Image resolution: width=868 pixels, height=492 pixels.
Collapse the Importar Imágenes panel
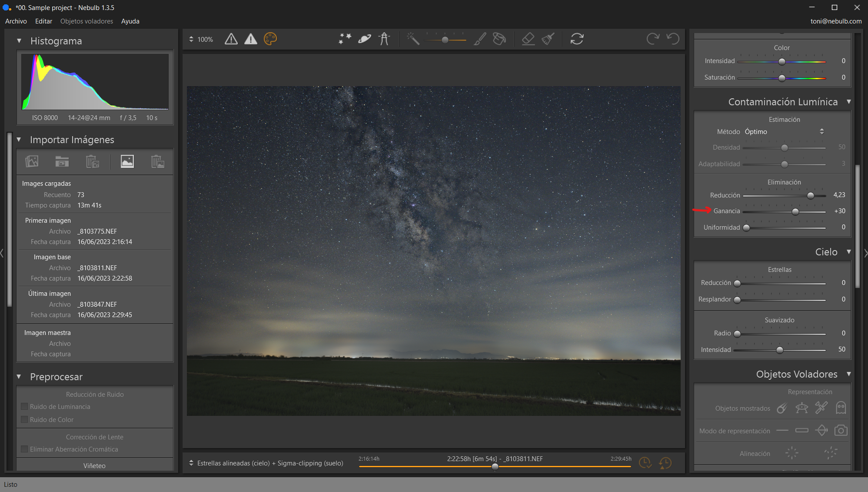click(x=19, y=140)
